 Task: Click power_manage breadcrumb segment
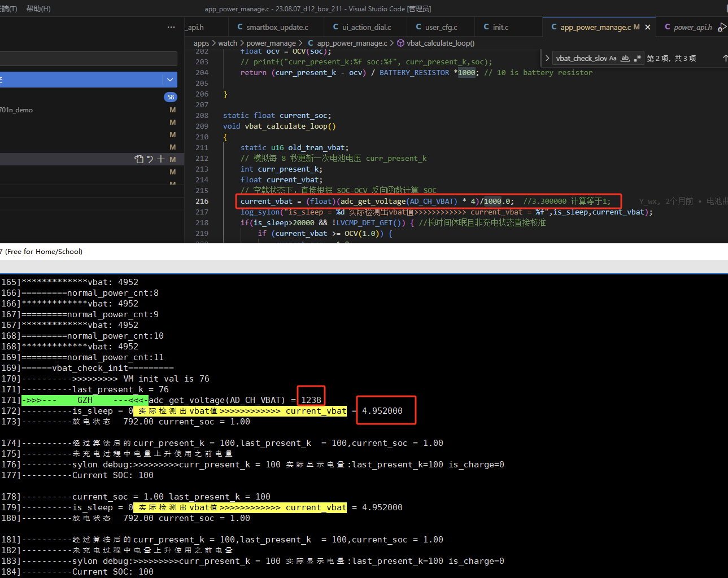coord(271,43)
